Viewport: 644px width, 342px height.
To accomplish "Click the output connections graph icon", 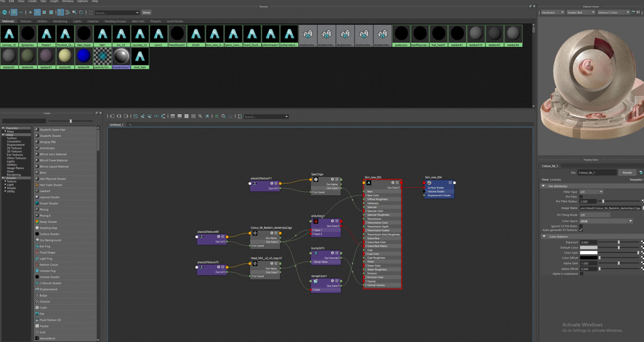I will coord(126,116).
